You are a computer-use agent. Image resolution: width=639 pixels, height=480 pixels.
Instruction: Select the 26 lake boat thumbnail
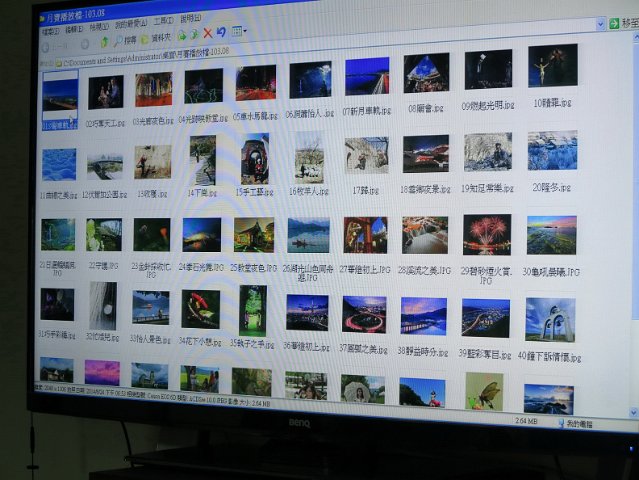(308, 236)
